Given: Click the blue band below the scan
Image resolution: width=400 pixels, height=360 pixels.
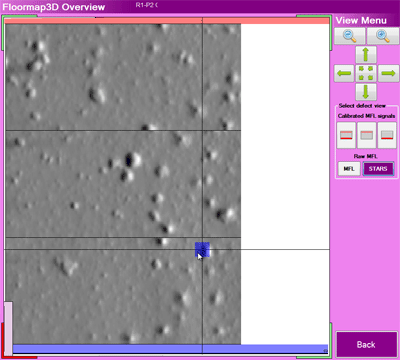Looking at the screenshot, I should click(x=170, y=349).
